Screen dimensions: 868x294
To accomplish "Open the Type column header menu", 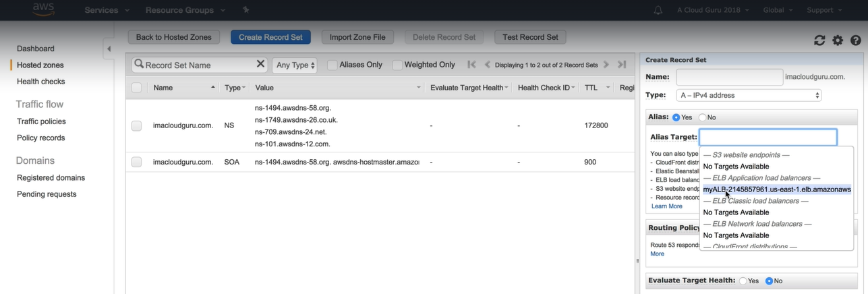I will 243,88.
